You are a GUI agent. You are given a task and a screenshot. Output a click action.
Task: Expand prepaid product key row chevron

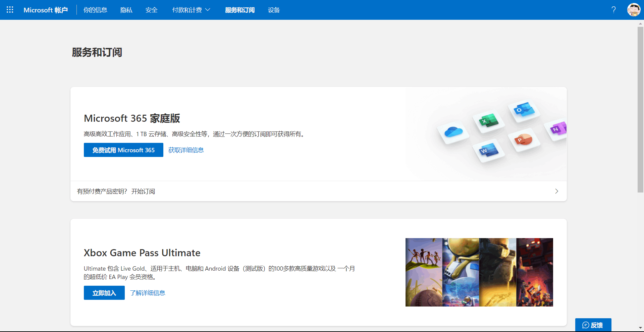[x=556, y=191]
